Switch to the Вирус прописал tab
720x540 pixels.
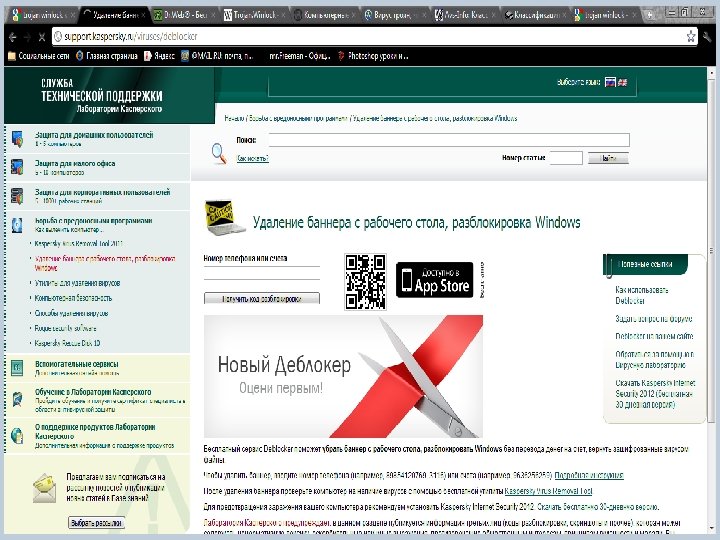point(394,15)
